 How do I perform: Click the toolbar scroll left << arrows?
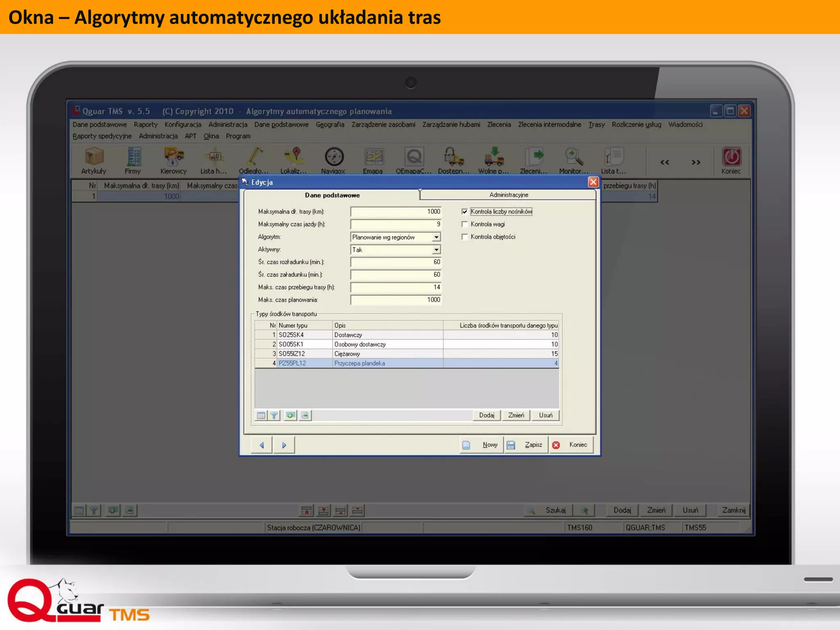point(665,162)
